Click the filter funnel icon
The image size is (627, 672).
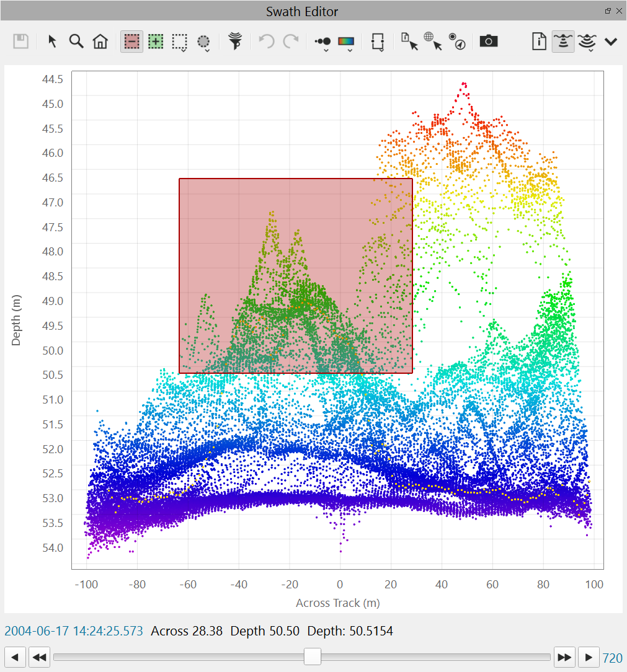click(x=235, y=42)
